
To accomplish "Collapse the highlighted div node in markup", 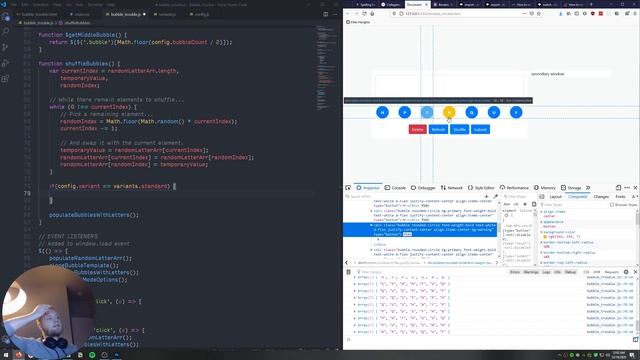I will pos(371,225).
